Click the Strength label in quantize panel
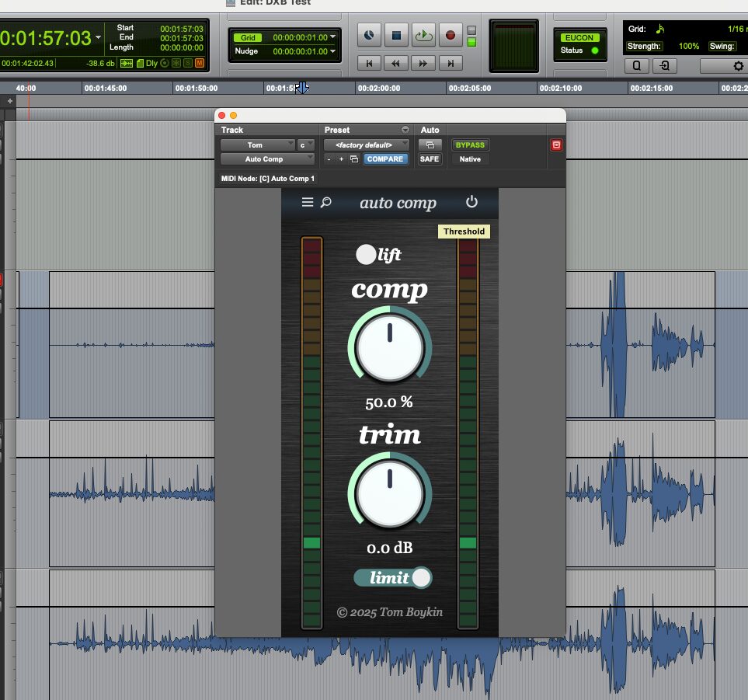Screen dimensions: 748x700 (643, 47)
